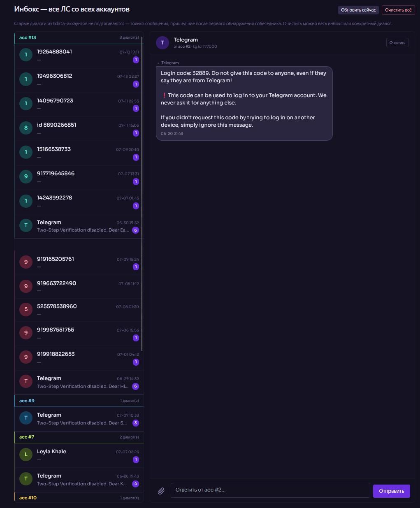Click avatar of id 8890266851
Viewport: 420px width, 508px height.
click(x=26, y=128)
